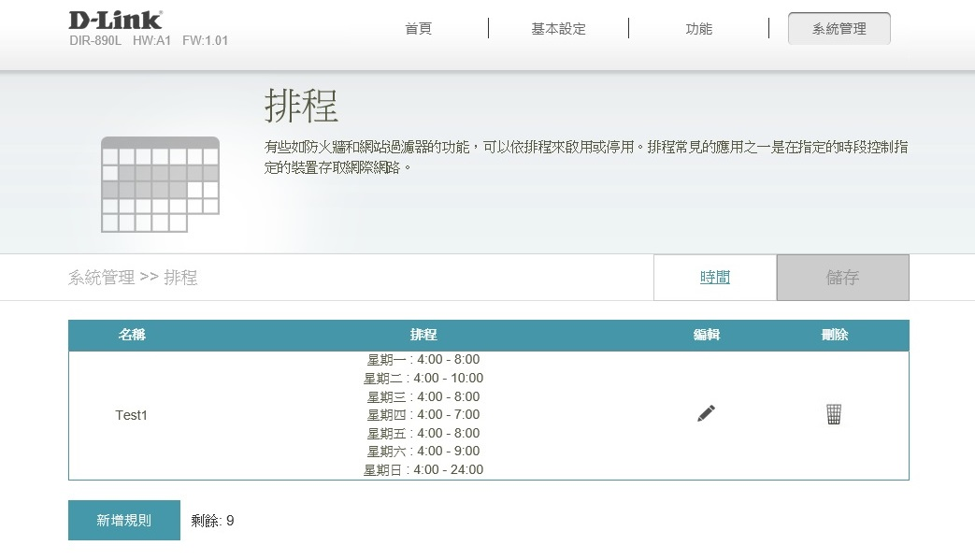Follow the 時間 link

[x=714, y=278]
